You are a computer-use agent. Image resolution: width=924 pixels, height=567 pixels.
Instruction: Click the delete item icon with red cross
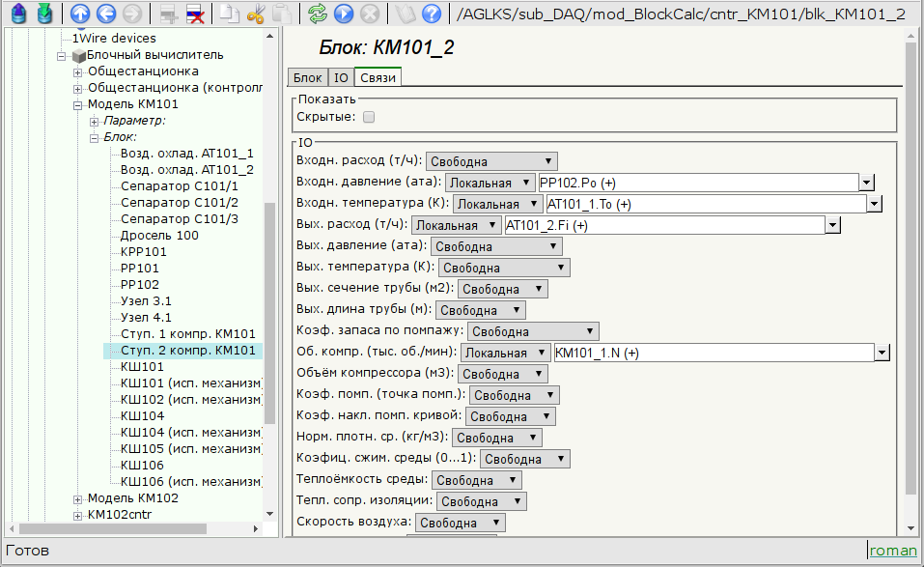(194, 14)
